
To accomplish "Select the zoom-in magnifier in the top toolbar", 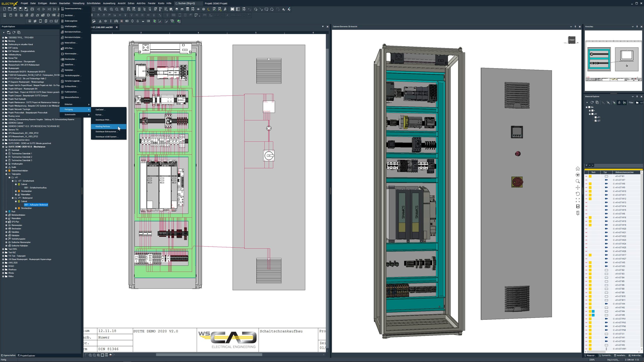I will 111,9.
